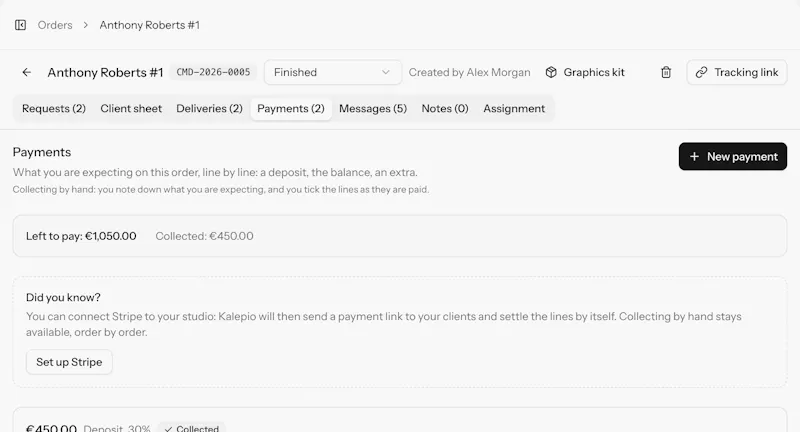View the Messages (5) tab
Image resolution: width=800 pixels, height=432 pixels.
[373, 109]
